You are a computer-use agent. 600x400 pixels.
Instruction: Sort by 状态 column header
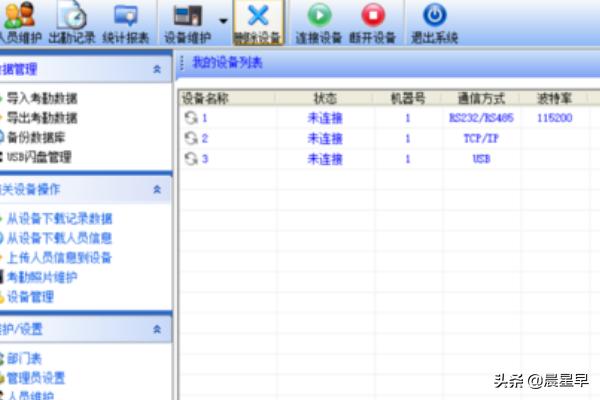pos(325,99)
